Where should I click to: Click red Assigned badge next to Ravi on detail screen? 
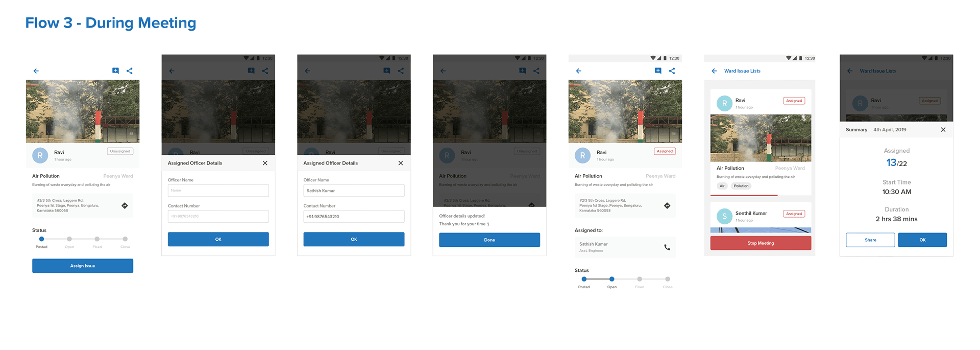click(665, 151)
